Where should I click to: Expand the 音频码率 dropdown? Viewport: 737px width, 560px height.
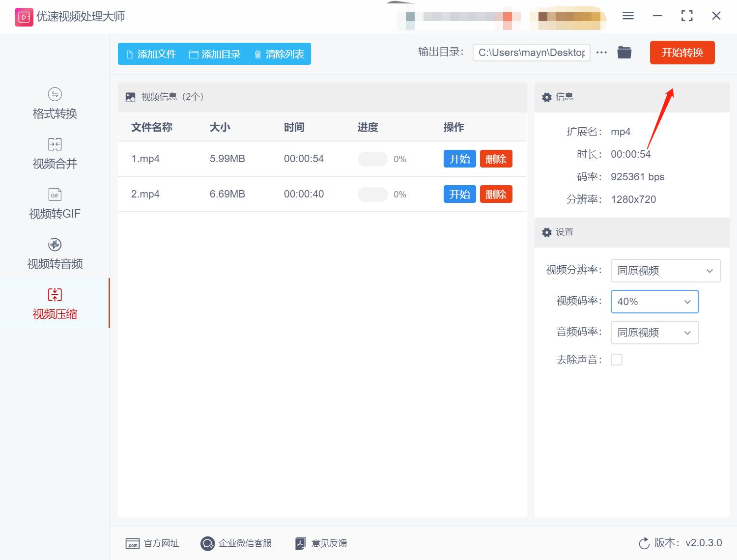point(654,333)
